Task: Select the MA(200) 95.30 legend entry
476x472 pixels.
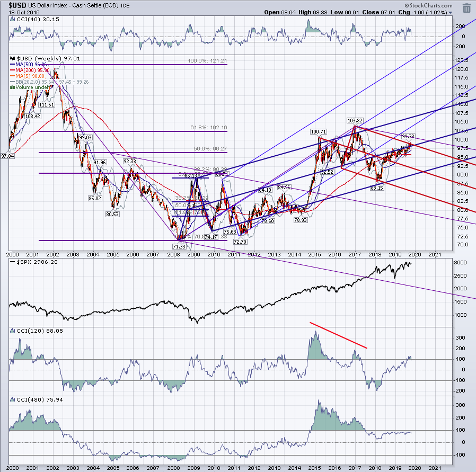Action: (30, 70)
